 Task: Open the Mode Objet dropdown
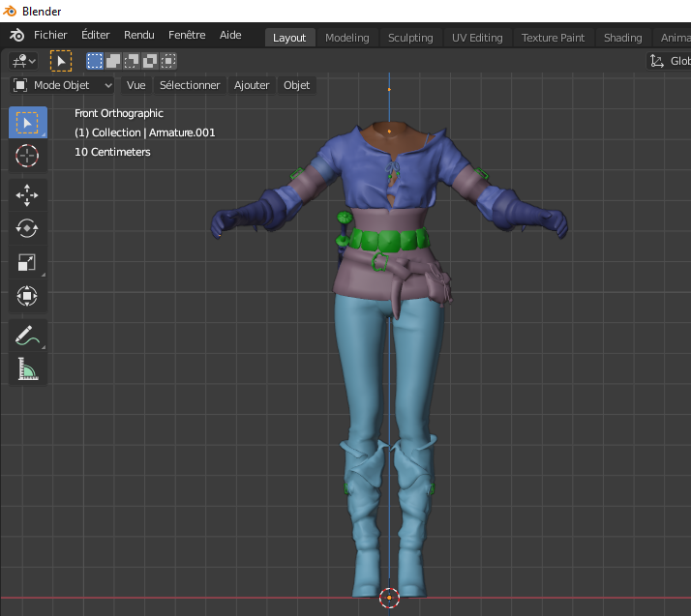point(62,85)
